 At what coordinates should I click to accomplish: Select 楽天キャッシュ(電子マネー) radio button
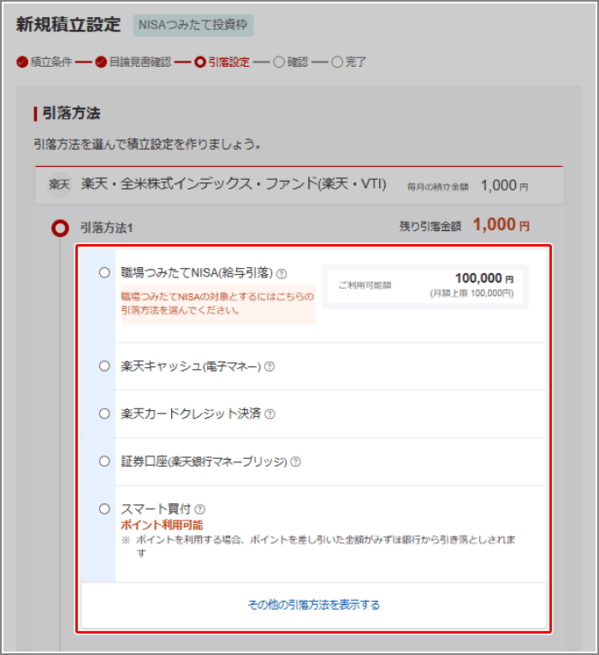pyautogui.click(x=104, y=366)
